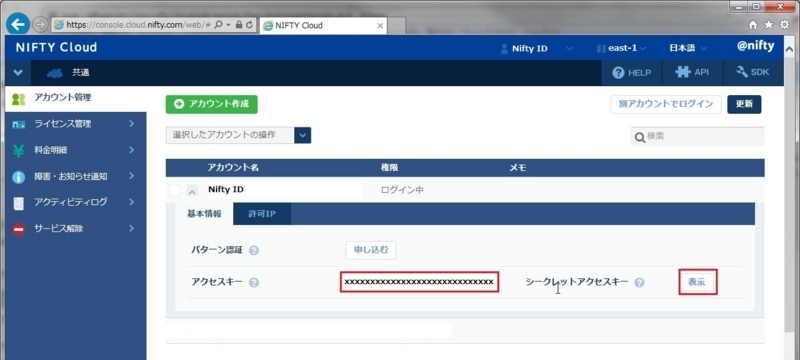
Task: Switch to the 許可IP tab
Action: tap(262, 214)
